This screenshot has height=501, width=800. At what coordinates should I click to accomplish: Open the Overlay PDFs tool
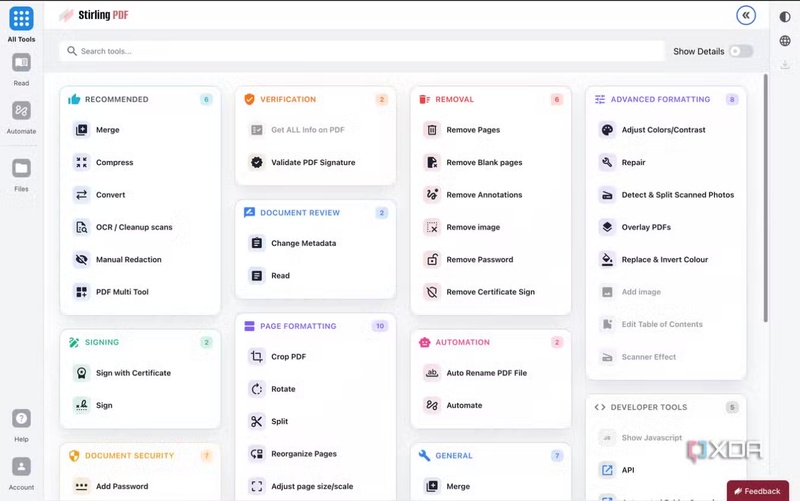pyautogui.click(x=666, y=227)
